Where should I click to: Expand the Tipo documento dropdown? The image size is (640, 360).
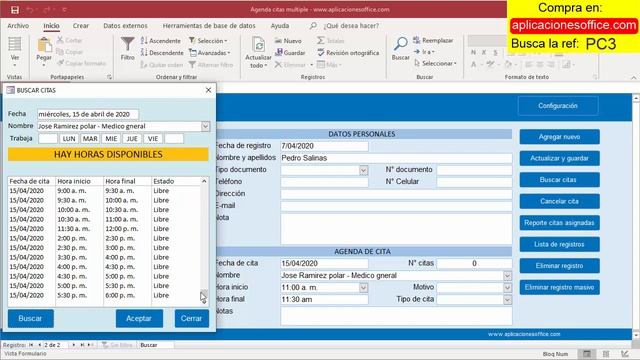363,170
